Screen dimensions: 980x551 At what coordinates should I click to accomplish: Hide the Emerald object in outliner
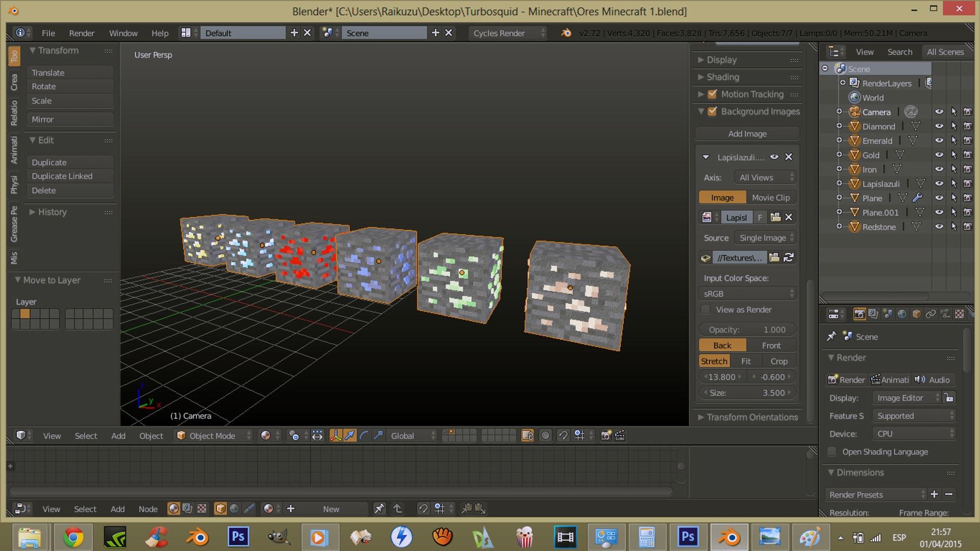(x=939, y=140)
